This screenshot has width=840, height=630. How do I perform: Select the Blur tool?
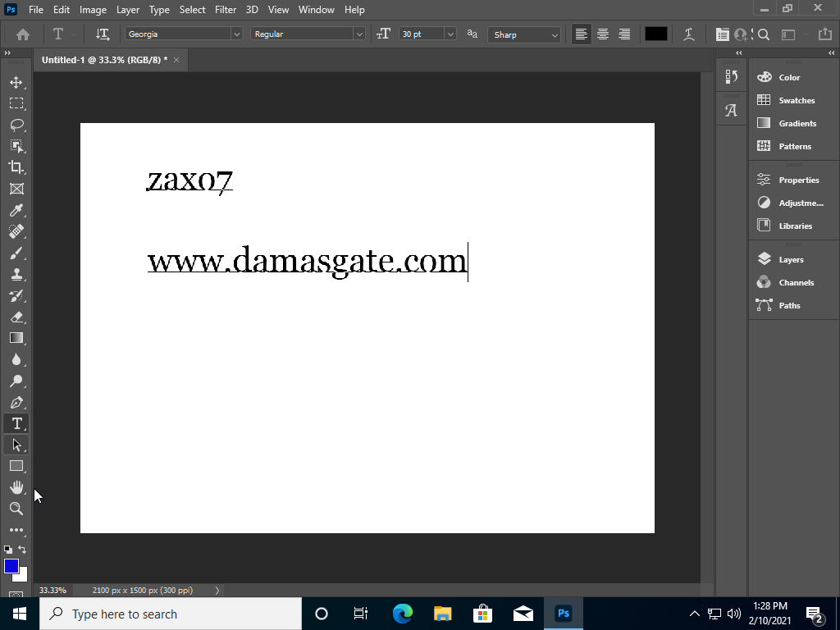[16, 359]
